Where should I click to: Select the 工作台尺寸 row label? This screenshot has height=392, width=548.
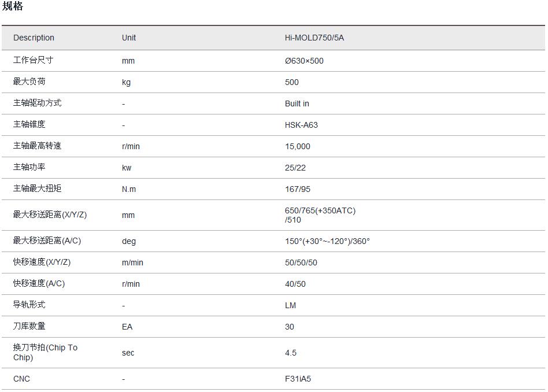click(33, 60)
